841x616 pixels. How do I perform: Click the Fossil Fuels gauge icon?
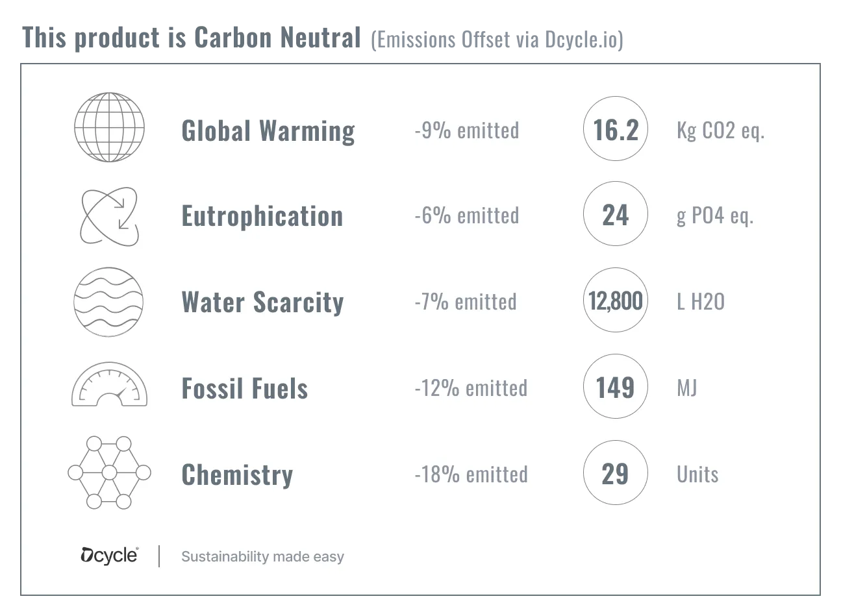109,384
